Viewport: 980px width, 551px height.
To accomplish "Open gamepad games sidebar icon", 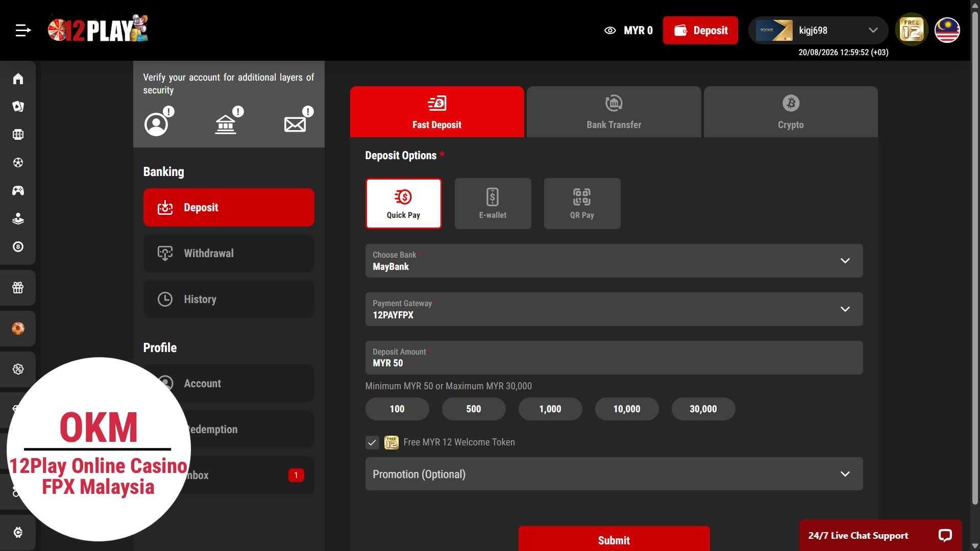I will 18,191.
